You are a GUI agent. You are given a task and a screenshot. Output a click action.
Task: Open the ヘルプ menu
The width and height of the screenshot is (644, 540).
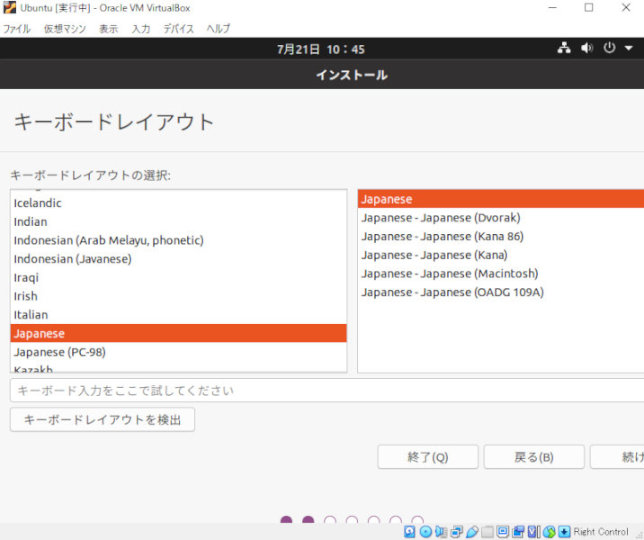(218, 29)
